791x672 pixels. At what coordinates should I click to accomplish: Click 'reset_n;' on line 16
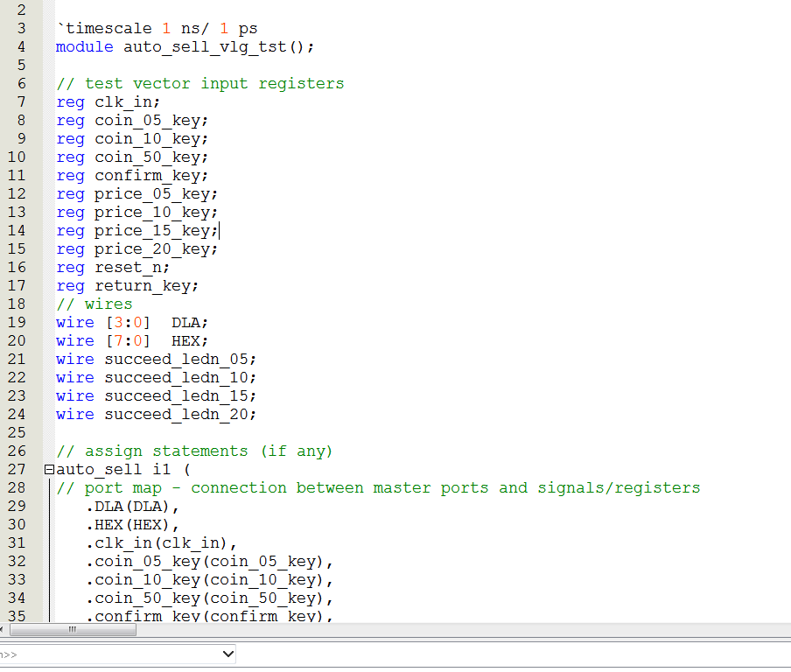pos(132,268)
